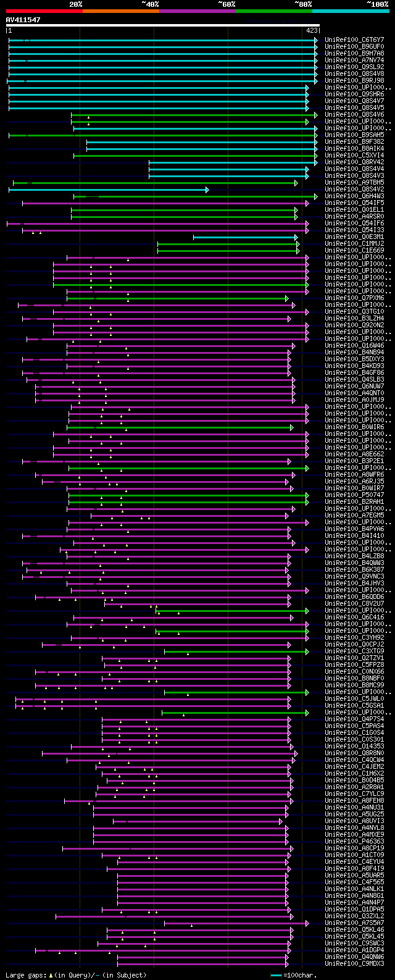Viewport: 395px width, 980px height.
Task: Select the UniRef100_B8AIK4 label
Action: click(354, 148)
